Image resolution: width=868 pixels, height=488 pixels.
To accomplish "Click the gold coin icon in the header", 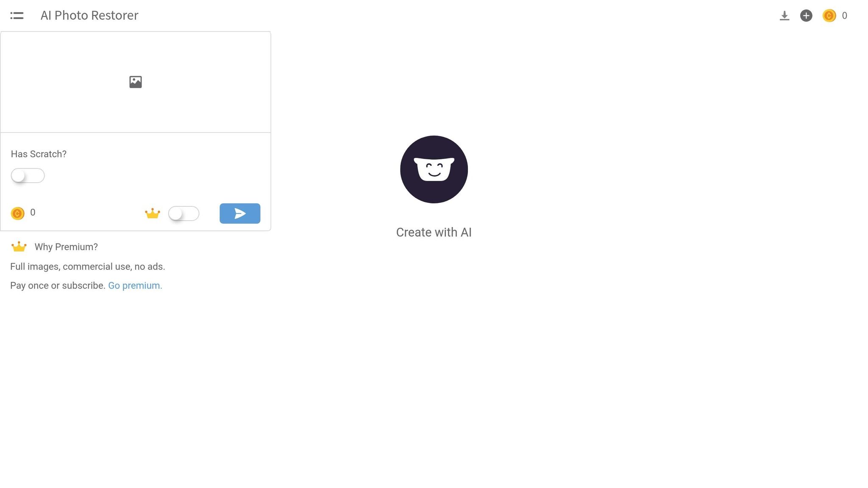I will point(829,16).
